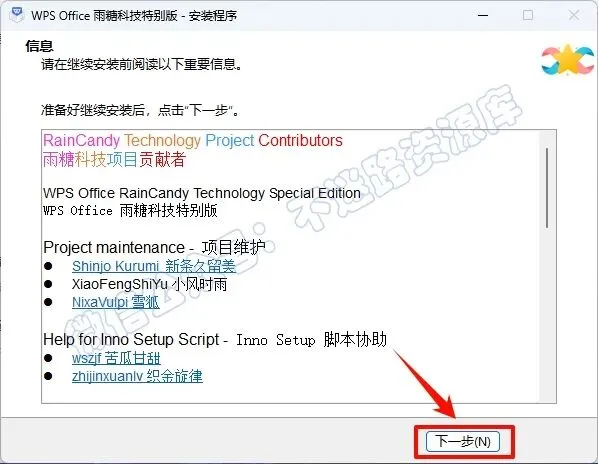Close the WPS Office setup window
Screen dimensions: 598x464
coord(574,15)
